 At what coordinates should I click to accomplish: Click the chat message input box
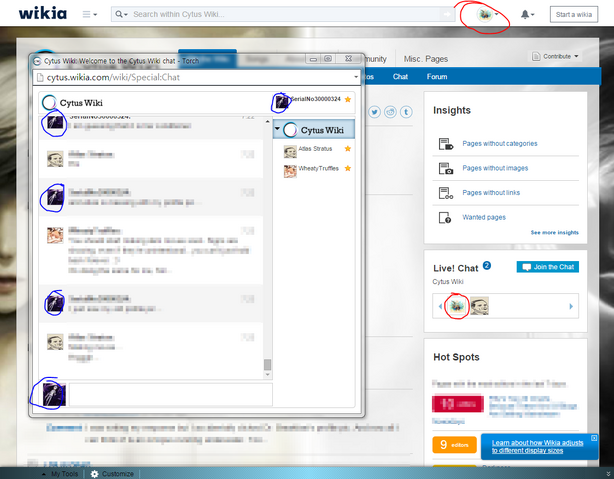pyautogui.click(x=170, y=394)
